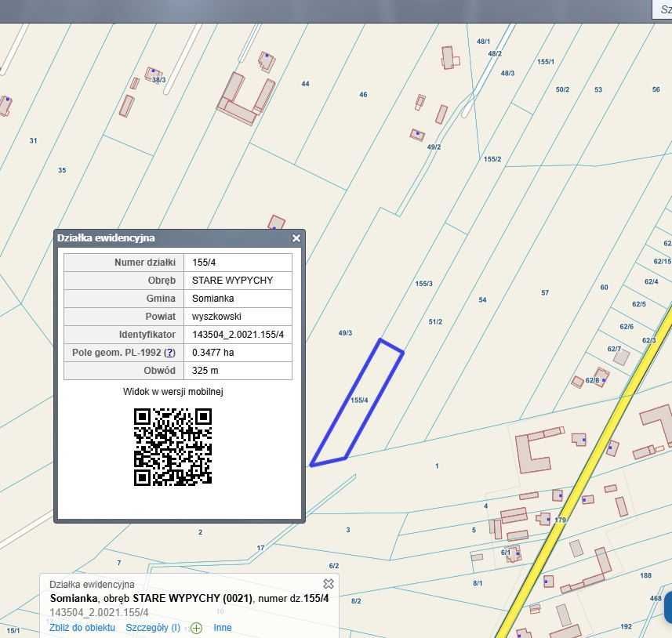672x638 pixels.
Task: Click parcel label 35 on the map
Action: [62, 170]
